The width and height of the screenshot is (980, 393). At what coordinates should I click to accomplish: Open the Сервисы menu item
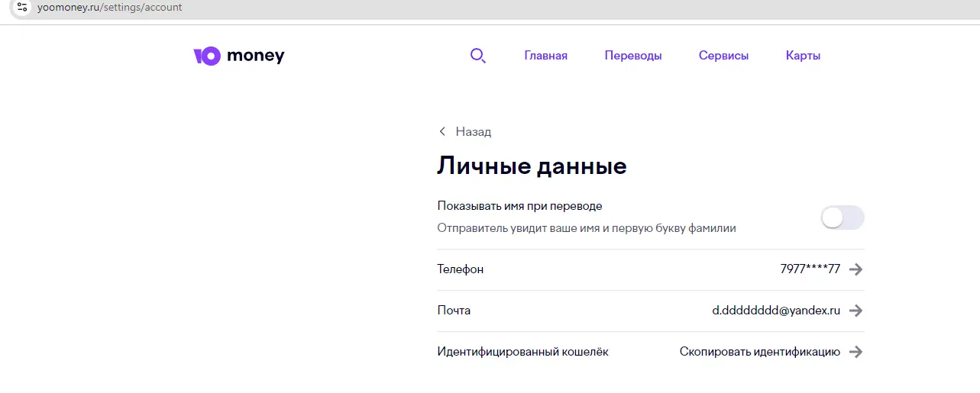pyautogui.click(x=724, y=56)
